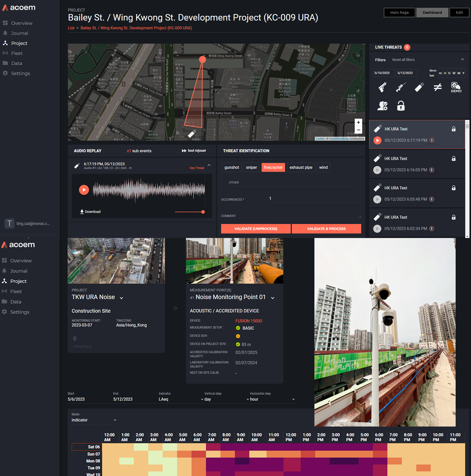Select the exhaust pipe threat type
Screen dimensions: 471x476
[x=301, y=167]
